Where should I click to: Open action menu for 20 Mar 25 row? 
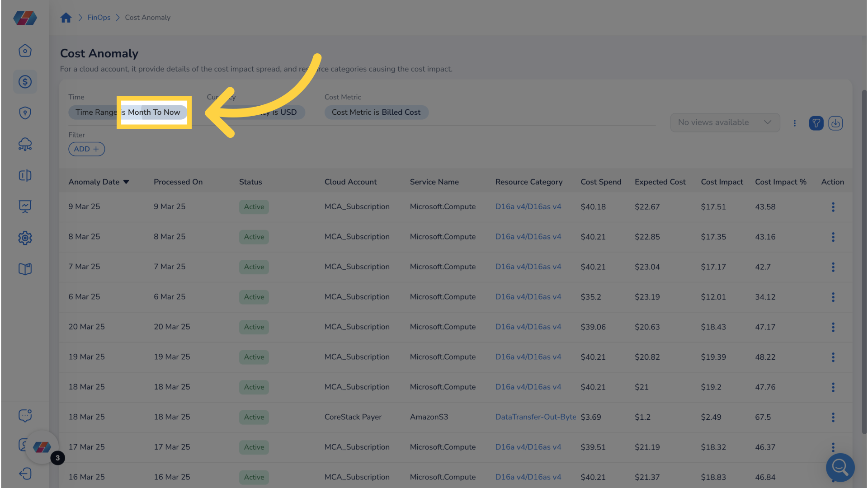pos(833,327)
